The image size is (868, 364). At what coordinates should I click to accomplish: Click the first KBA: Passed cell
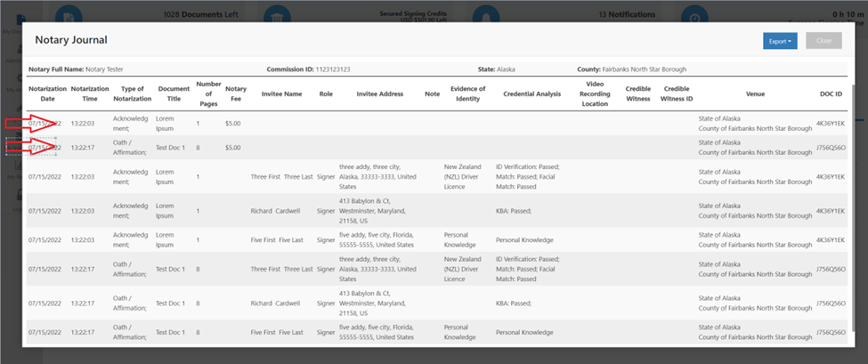pyautogui.click(x=514, y=211)
